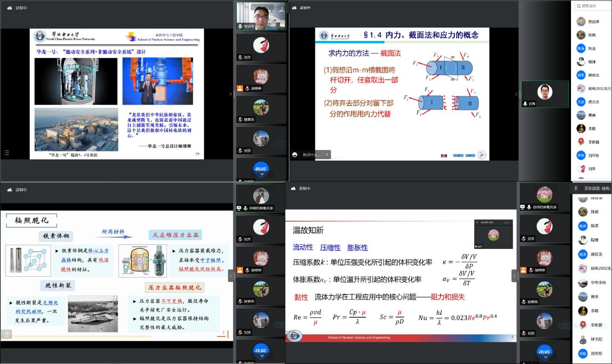
Task: Click the 目录 link on slide
Action: tap(444, 155)
